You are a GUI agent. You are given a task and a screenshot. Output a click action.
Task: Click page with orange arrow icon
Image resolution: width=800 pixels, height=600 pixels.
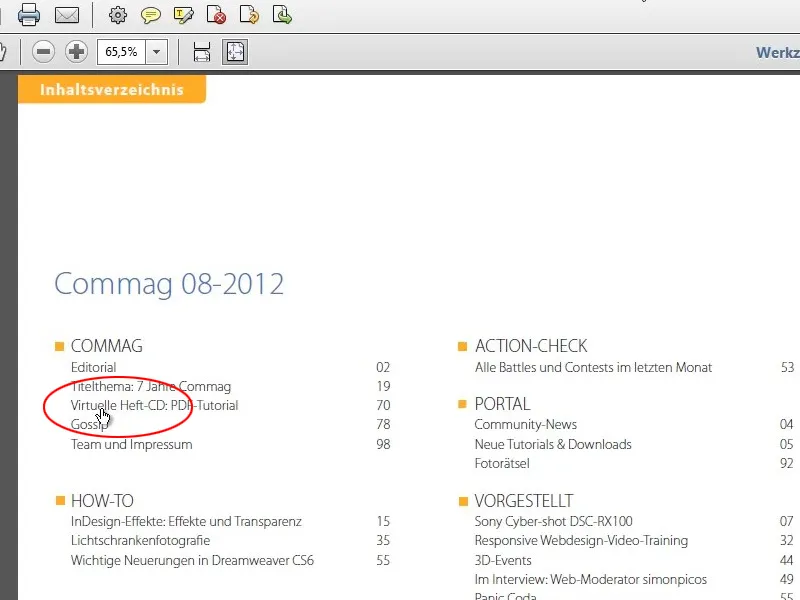(249, 15)
